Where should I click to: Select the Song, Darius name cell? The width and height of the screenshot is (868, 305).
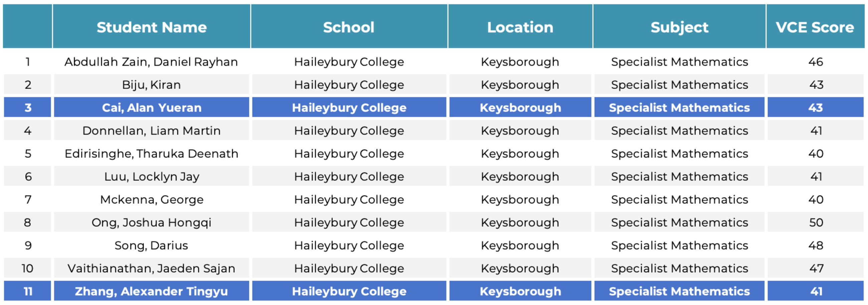click(x=151, y=245)
